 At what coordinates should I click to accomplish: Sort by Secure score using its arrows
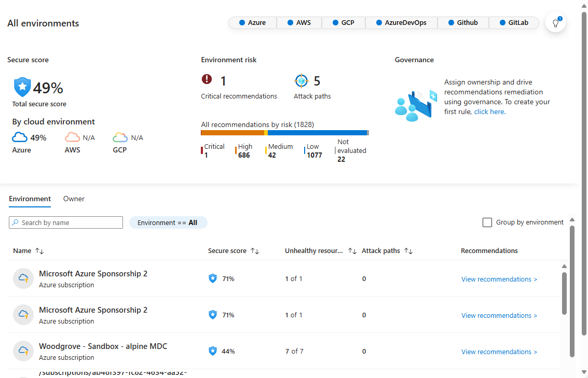pos(255,251)
